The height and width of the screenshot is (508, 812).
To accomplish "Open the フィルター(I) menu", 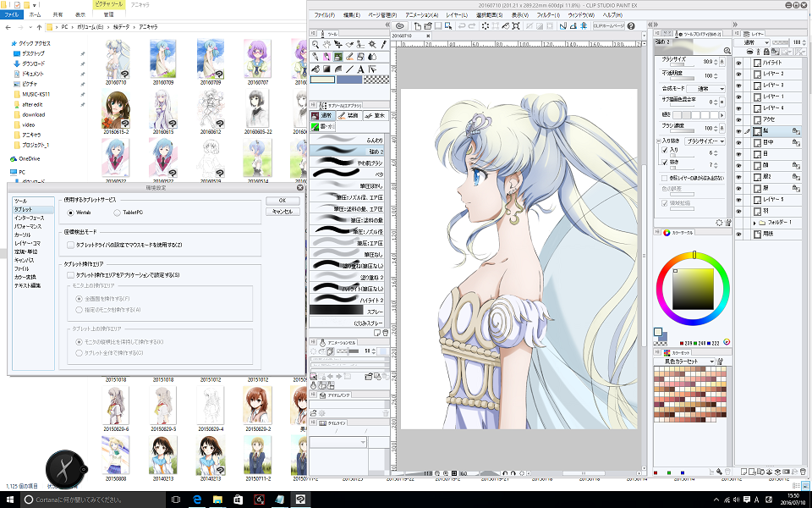I will [x=547, y=15].
